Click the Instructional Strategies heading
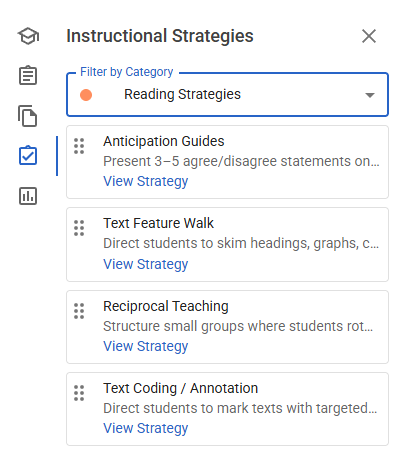Viewport: 394px width, 450px height. point(160,36)
